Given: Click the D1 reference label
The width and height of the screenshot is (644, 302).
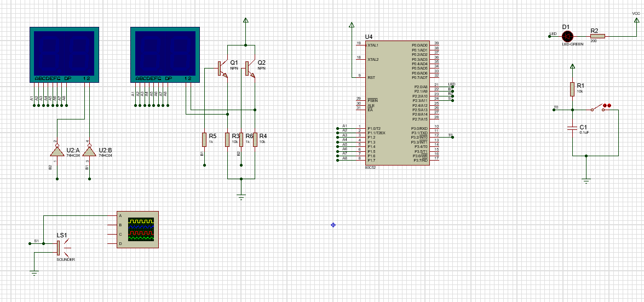Looking at the screenshot, I should (566, 27).
